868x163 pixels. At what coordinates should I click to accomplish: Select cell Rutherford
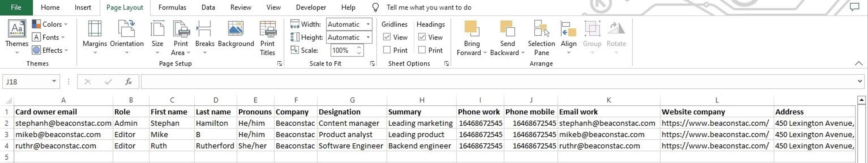pyautogui.click(x=216, y=146)
